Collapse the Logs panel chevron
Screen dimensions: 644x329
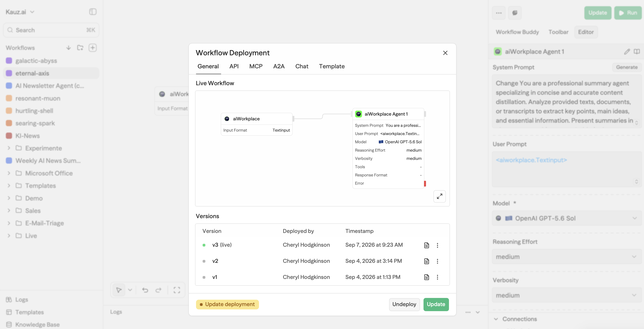click(478, 312)
